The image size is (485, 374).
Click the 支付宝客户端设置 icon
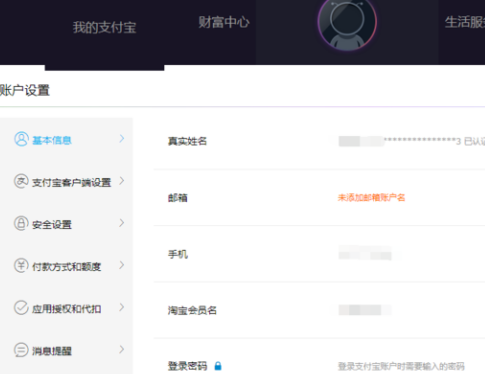click(21, 181)
